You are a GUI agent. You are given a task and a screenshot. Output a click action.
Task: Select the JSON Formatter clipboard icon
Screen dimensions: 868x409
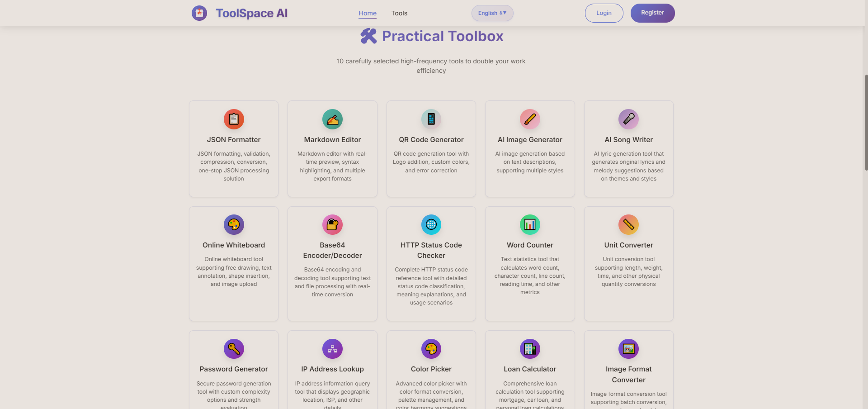tap(233, 119)
